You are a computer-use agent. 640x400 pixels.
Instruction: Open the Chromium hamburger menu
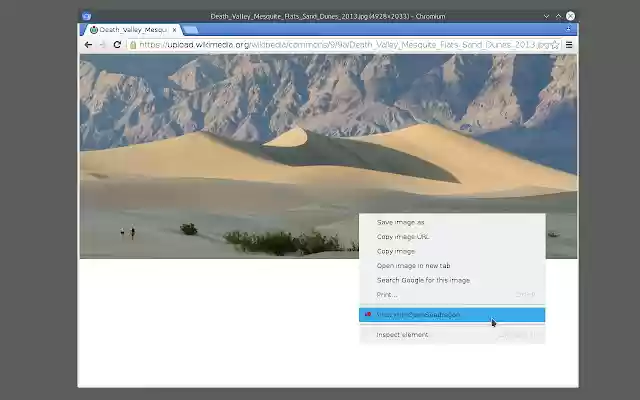coord(569,45)
